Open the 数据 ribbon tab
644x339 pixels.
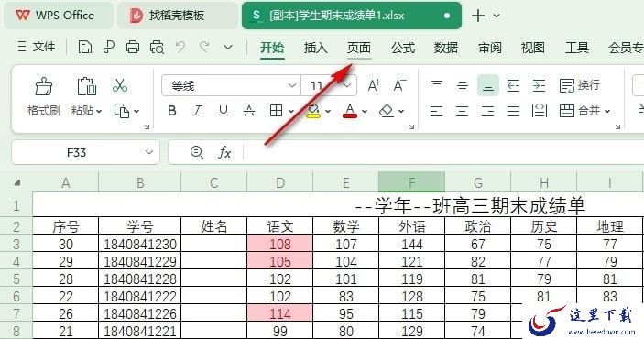pyautogui.click(x=445, y=48)
